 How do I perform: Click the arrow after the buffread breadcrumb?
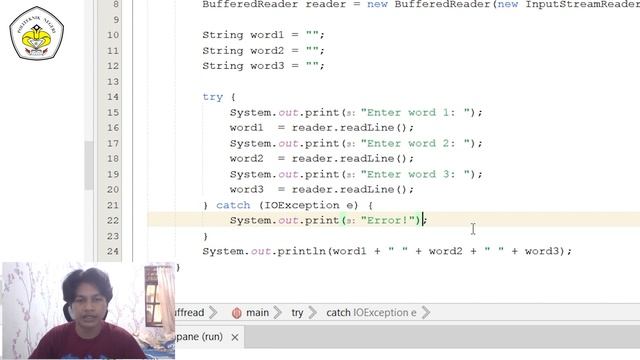[x=213, y=313]
